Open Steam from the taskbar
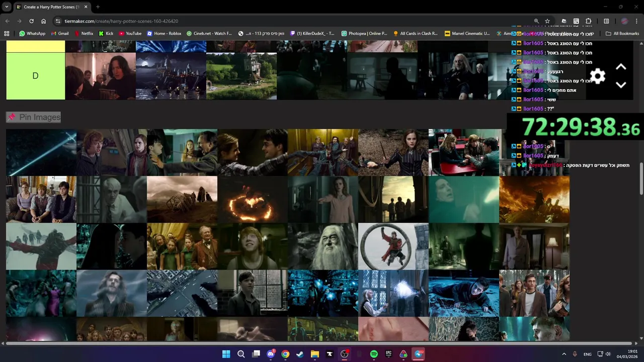 pos(300,354)
